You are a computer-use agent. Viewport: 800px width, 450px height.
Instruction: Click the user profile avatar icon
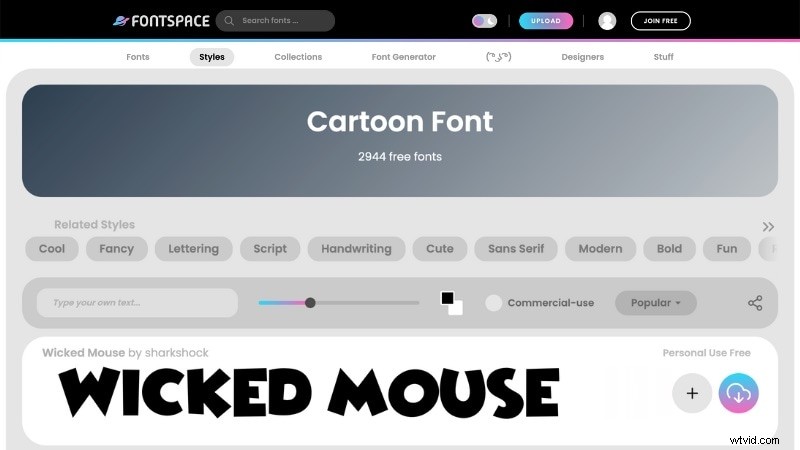click(607, 21)
